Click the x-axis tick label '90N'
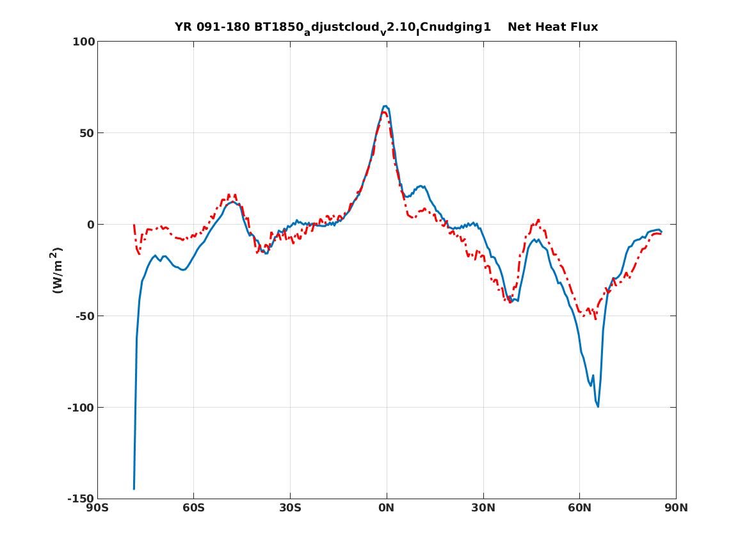Viewport: 747px width, 560px height. [676, 508]
